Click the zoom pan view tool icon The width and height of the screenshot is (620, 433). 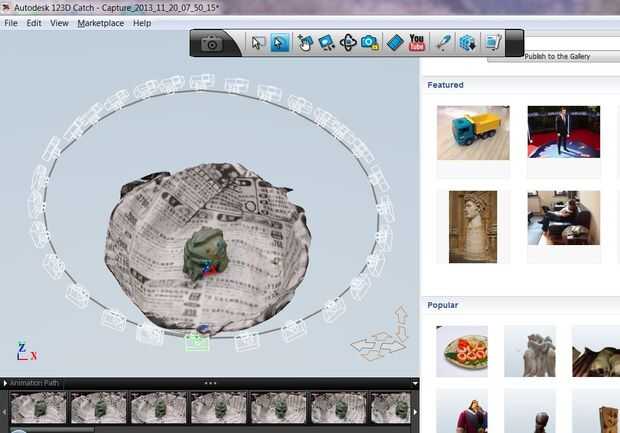click(x=327, y=42)
